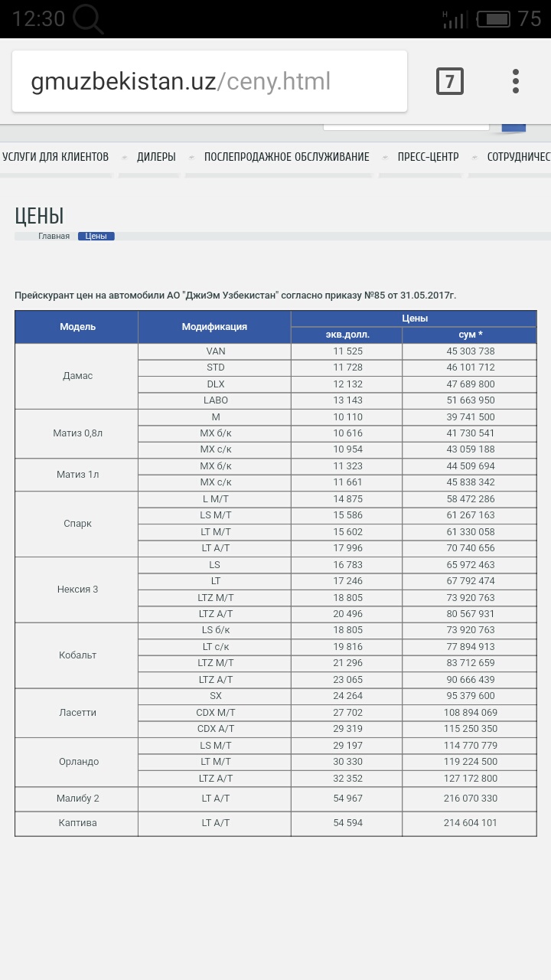The image size is (551, 980).
Task: Open the ПОСЛЕПРОДАЖНОЕ ОБСЛУЖИВАНИЕ menu item
Action: pyautogui.click(x=286, y=157)
